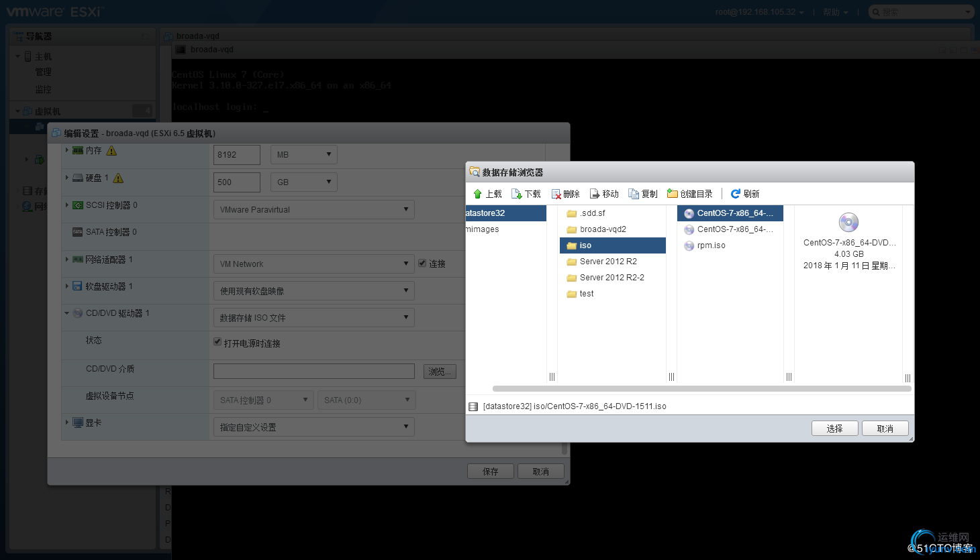
Task: Open the hard disk unit GB dropdown
Action: coord(304,182)
